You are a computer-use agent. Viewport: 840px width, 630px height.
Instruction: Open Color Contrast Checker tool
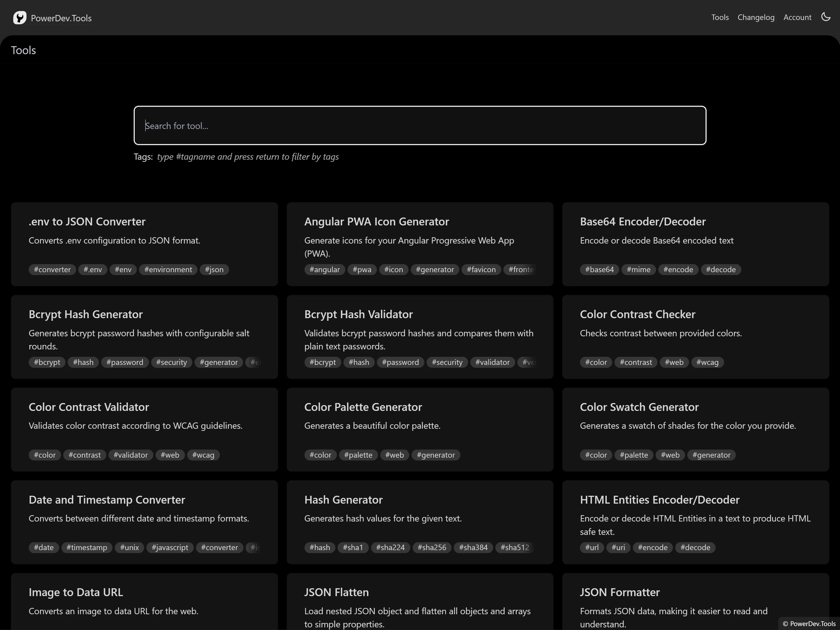pos(637,314)
